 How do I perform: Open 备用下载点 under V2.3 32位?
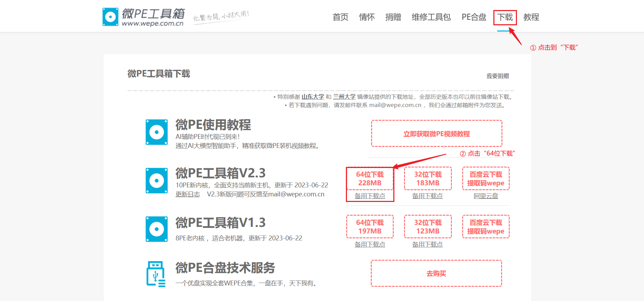coord(428,196)
